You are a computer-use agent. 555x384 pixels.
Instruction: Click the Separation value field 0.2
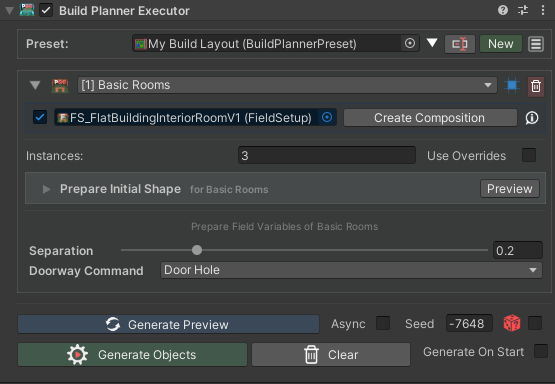517,251
